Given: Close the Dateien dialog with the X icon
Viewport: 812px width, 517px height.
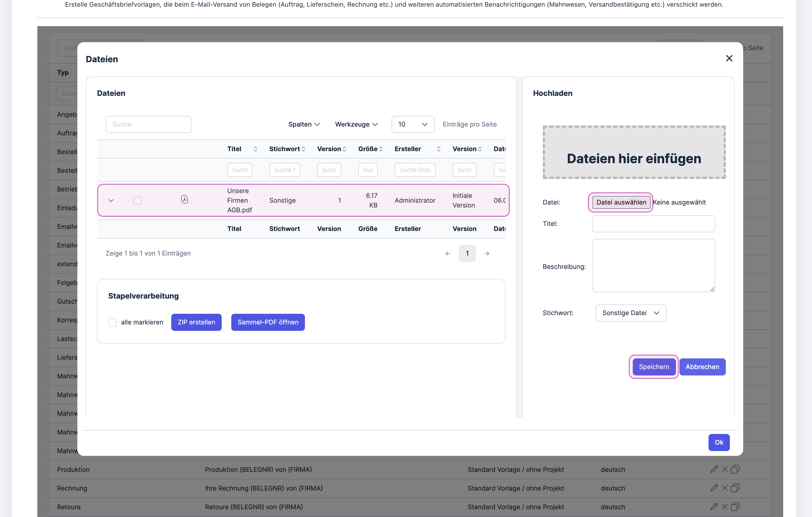Looking at the screenshot, I should click(x=729, y=58).
